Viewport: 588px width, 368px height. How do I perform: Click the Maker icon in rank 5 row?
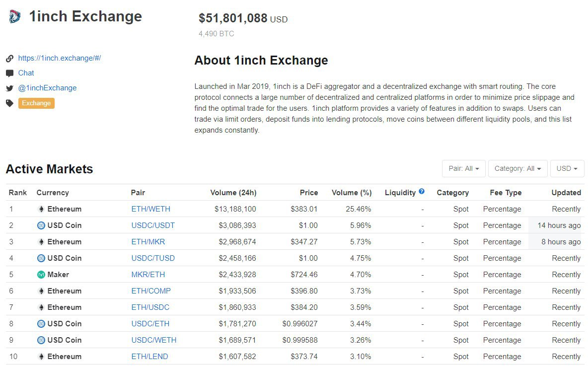pos(41,275)
